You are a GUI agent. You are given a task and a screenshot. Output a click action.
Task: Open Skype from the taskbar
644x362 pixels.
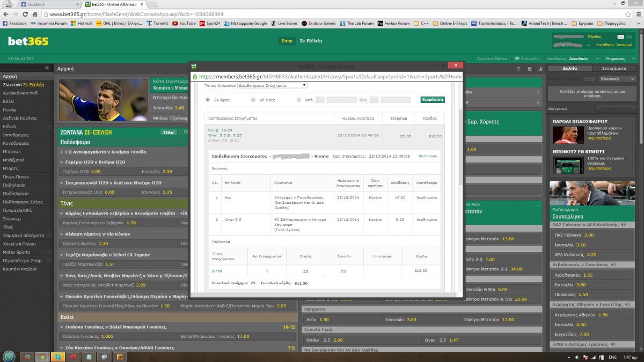coord(57,356)
